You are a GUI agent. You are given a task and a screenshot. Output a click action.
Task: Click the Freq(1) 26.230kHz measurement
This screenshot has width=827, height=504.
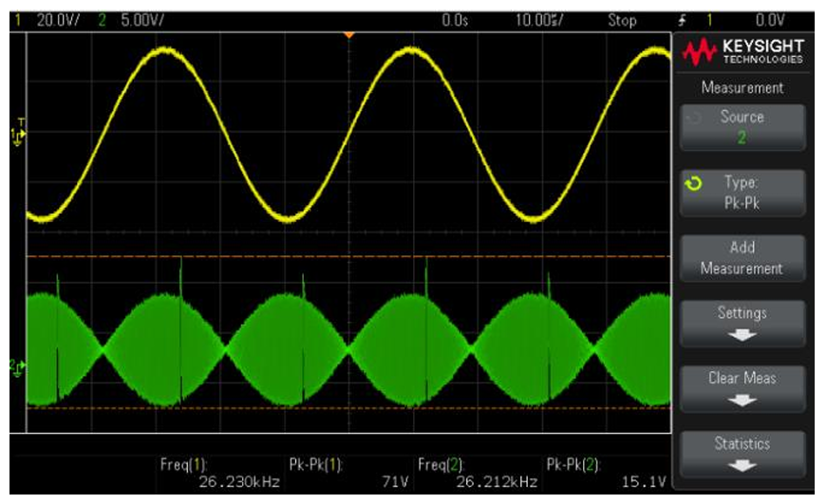pyautogui.click(x=220, y=473)
